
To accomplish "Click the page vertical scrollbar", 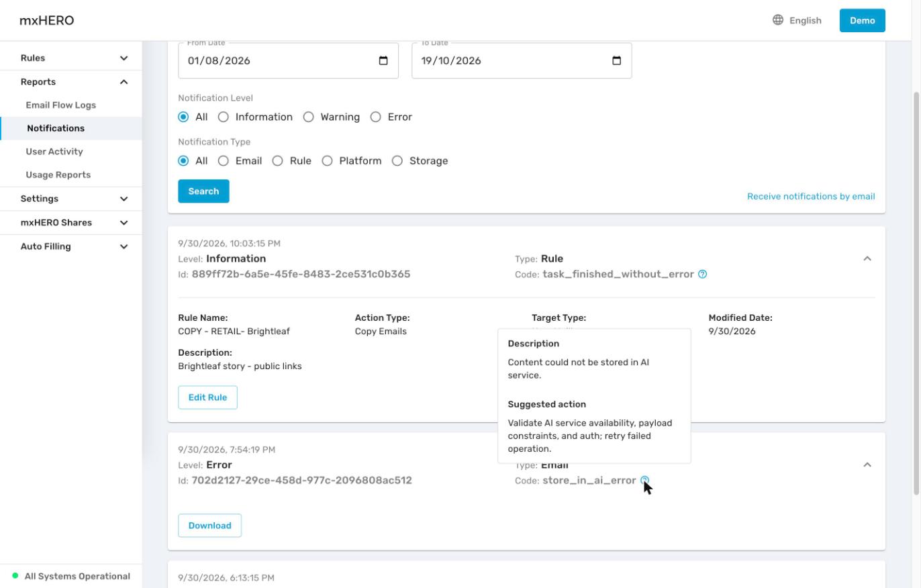I will click(x=916, y=292).
